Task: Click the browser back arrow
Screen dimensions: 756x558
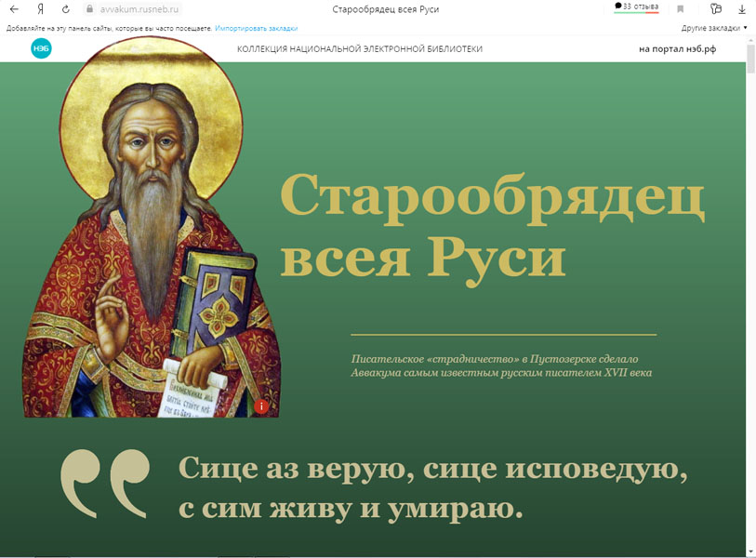Action: tap(15, 9)
